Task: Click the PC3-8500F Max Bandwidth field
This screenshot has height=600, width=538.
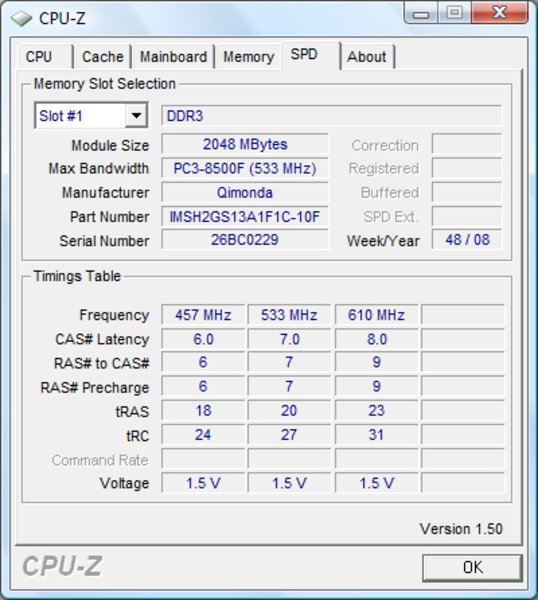Action: click(x=245, y=168)
